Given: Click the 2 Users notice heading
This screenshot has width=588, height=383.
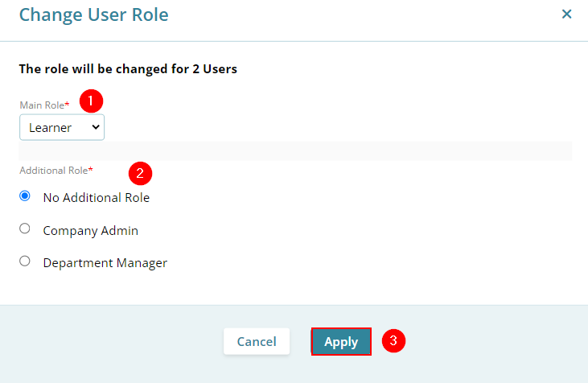Looking at the screenshot, I should (x=128, y=69).
